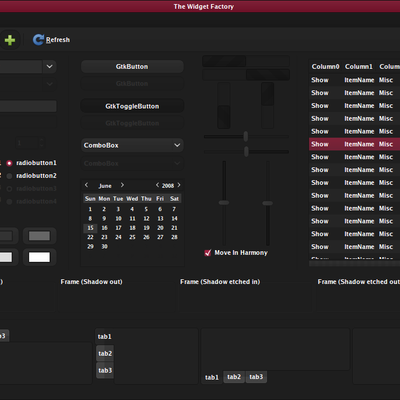Viewport: 400px width, 400px height.
Task: Click the green plus add icon
Action: [10, 40]
